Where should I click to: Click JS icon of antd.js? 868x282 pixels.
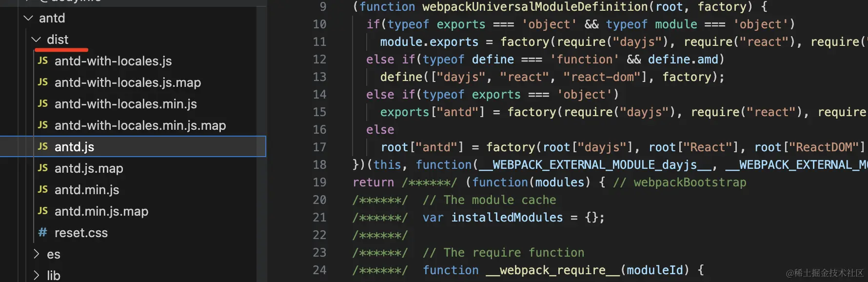(43, 146)
